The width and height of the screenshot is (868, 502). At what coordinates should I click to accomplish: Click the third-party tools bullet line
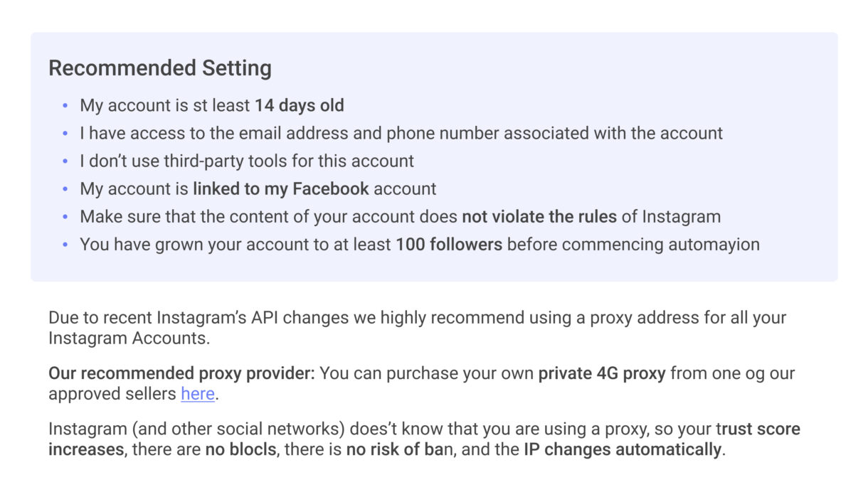pyautogui.click(x=246, y=161)
